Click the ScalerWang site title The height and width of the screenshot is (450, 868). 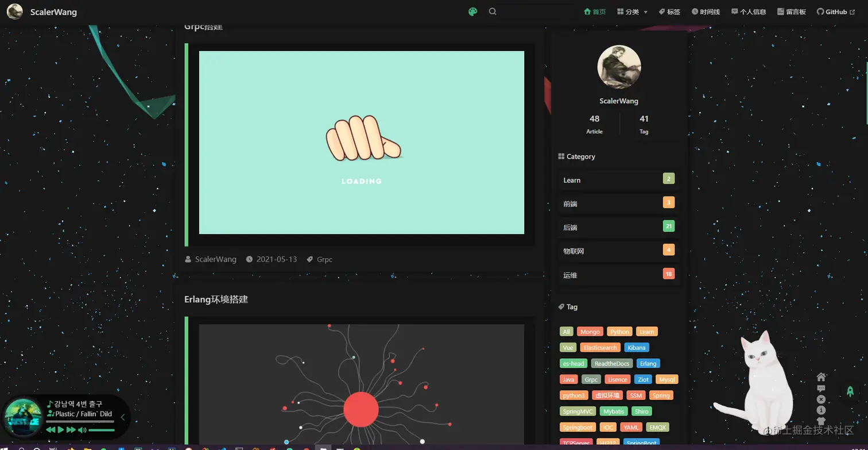coord(53,12)
